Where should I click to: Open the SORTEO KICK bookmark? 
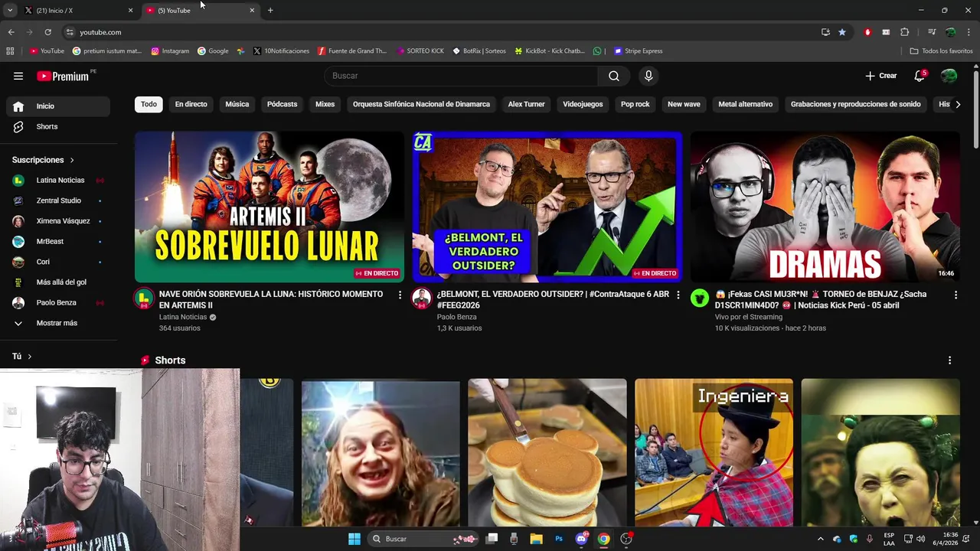point(420,51)
